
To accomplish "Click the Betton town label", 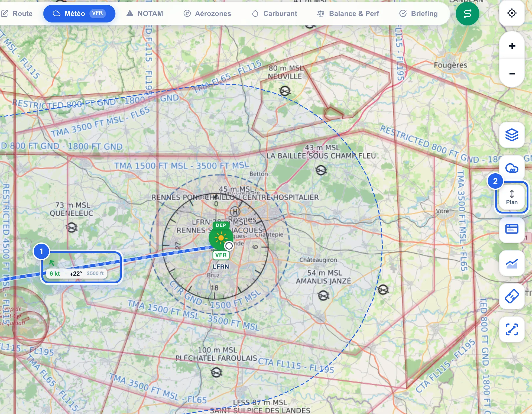I will coord(259,174).
